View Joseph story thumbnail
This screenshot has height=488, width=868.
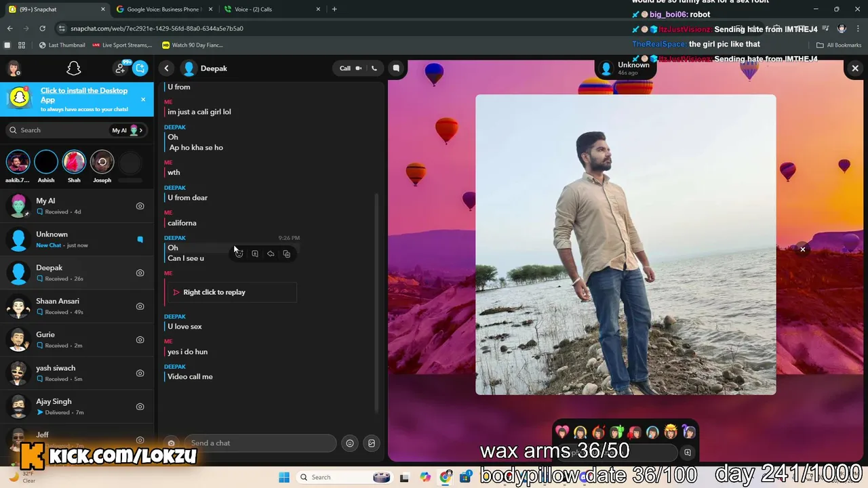[x=102, y=163]
